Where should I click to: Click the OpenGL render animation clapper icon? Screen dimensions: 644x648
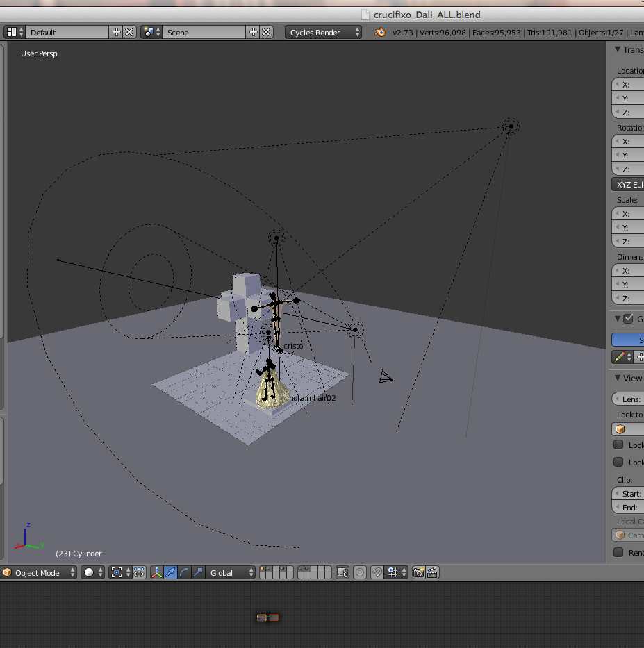pyautogui.click(x=432, y=573)
